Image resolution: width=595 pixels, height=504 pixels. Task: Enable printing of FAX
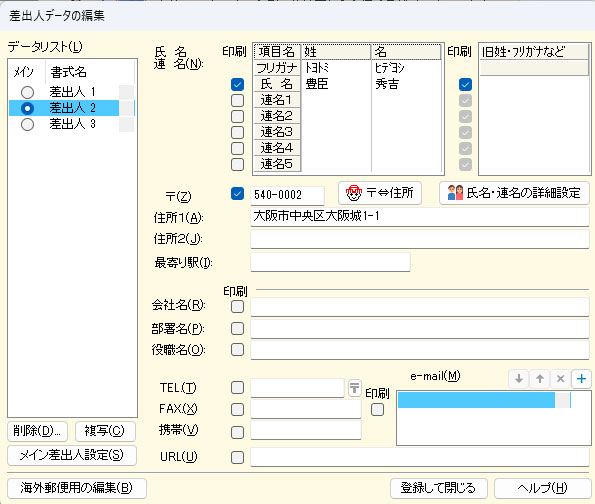click(x=238, y=409)
